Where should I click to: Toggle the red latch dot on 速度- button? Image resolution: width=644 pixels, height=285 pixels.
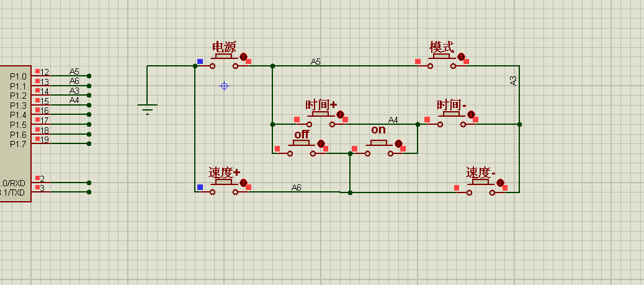[x=500, y=183]
